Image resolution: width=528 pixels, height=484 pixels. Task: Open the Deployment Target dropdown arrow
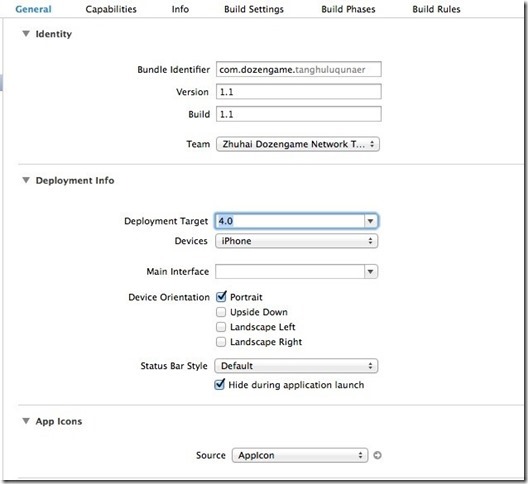(371, 221)
